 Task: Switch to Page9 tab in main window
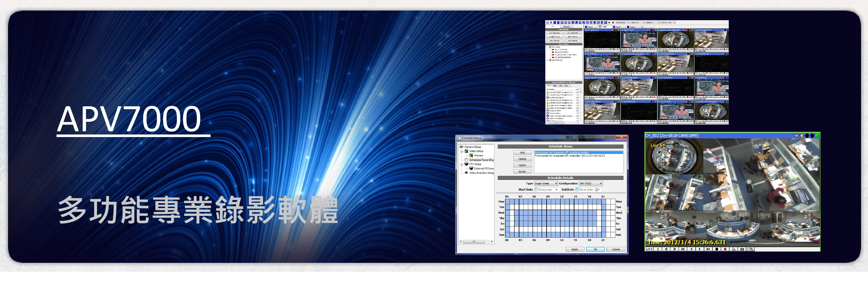click(x=619, y=27)
